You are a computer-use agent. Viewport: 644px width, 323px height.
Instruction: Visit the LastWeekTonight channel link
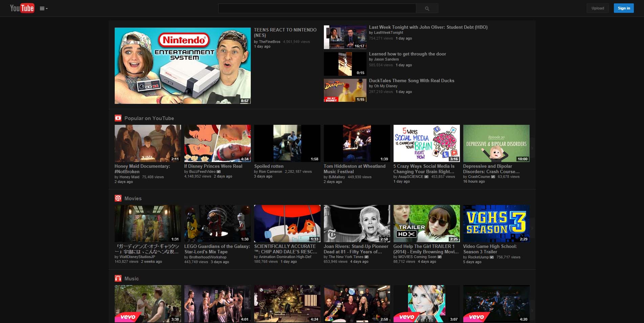[x=388, y=32]
